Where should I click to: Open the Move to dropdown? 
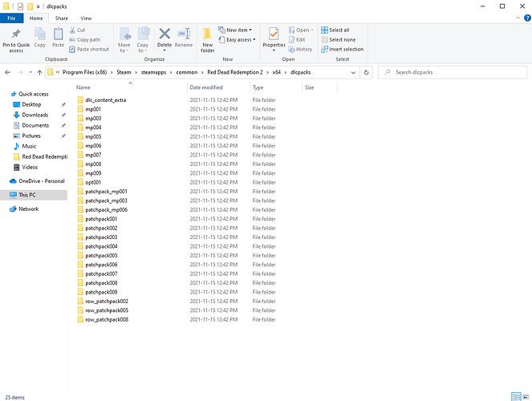[124, 40]
